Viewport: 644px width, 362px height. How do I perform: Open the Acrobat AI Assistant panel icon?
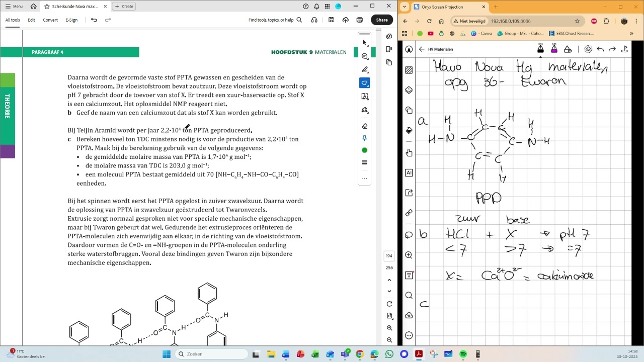coord(389,36)
